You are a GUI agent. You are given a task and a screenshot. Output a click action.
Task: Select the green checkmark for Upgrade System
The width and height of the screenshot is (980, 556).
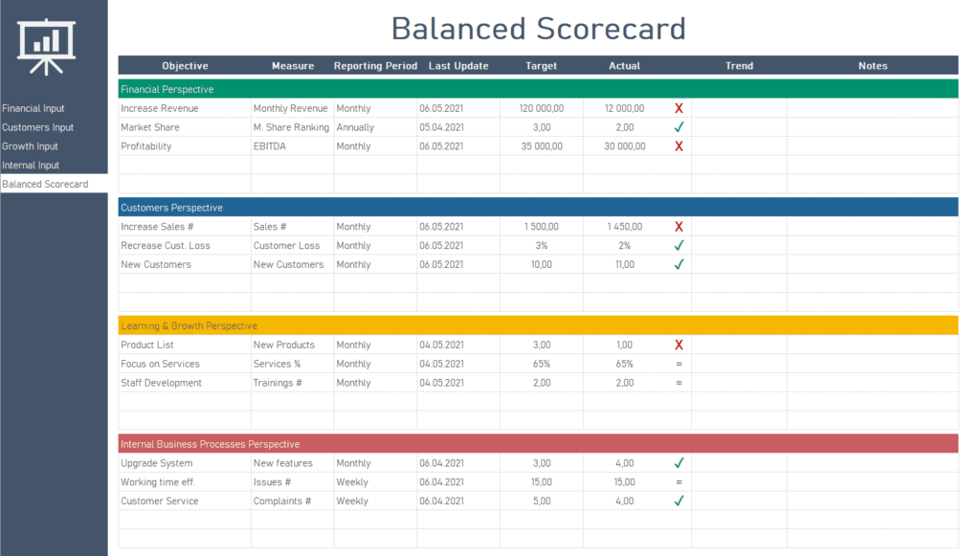pyautogui.click(x=679, y=462)
